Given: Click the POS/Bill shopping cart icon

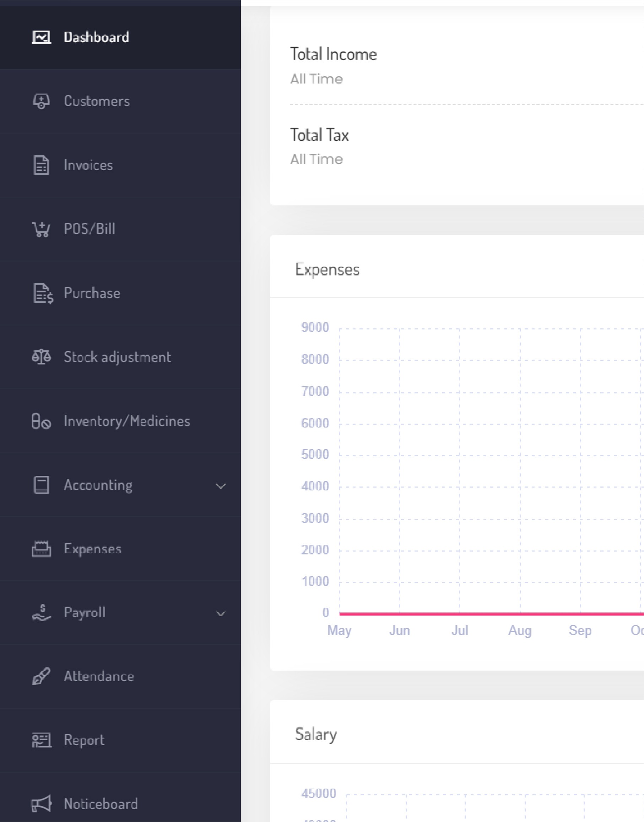Looking at the screenshot, I should [42, 229].
